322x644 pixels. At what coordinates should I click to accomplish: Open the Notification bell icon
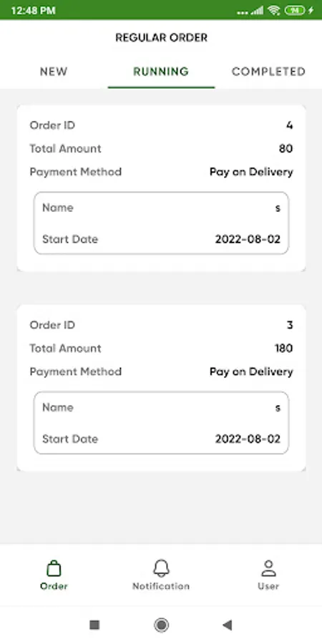161,568
